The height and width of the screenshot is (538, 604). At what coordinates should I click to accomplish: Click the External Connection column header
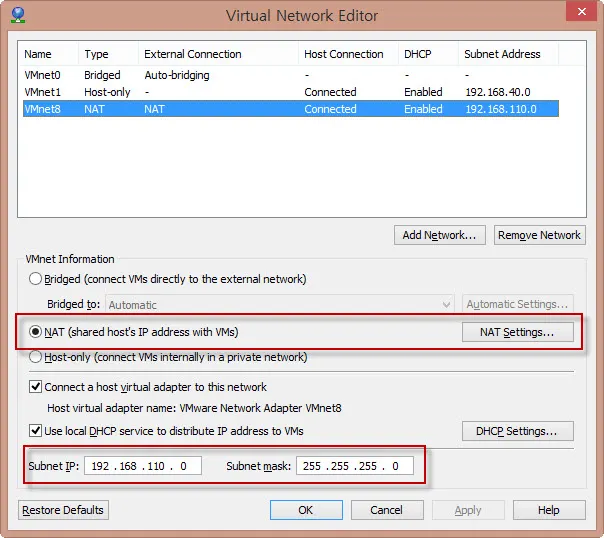click(218, 54)
